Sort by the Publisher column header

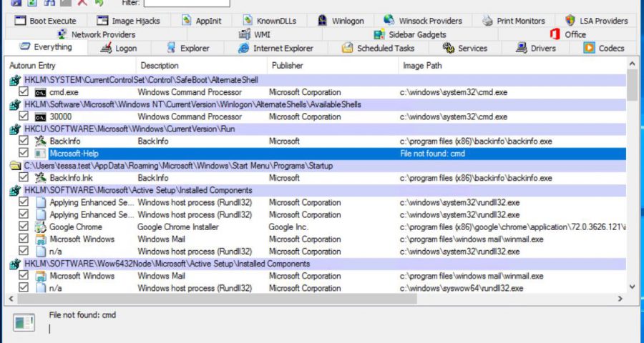coord(333,66)
